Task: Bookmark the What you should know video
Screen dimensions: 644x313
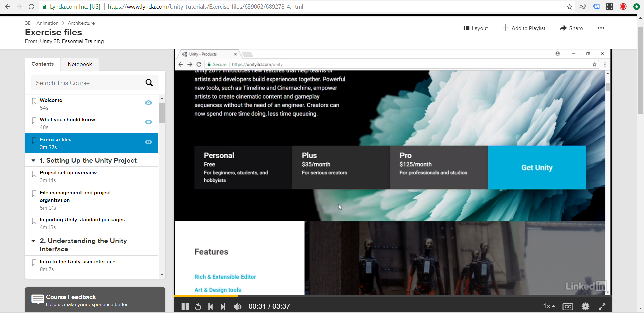Action: pyautogui.click(x=34, y=120)
